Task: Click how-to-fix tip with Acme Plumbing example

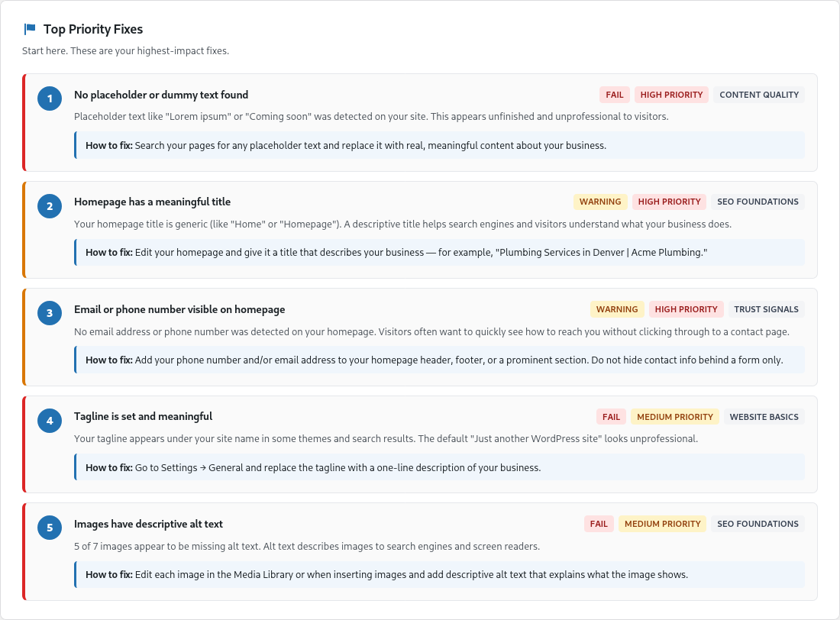Action: (439, 253)
